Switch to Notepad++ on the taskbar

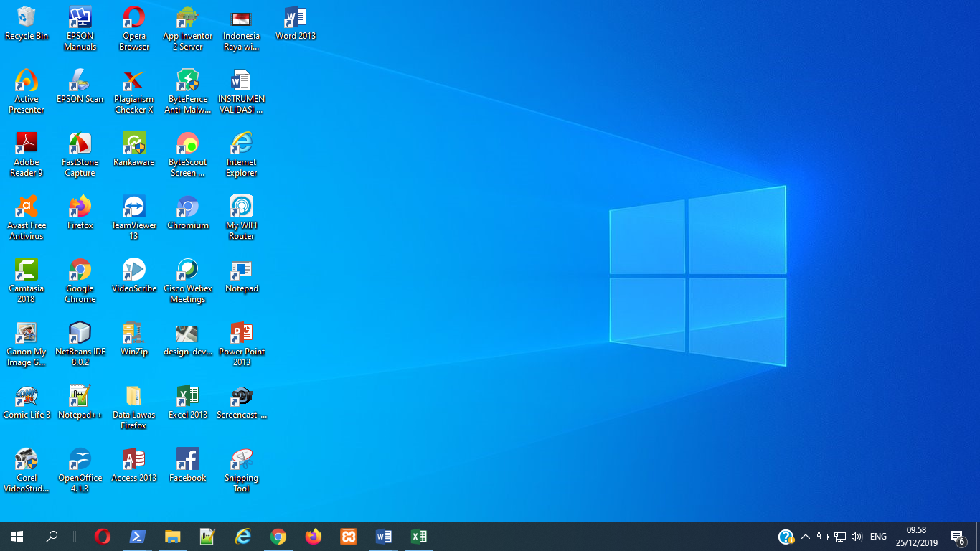[x=208, y=537]
